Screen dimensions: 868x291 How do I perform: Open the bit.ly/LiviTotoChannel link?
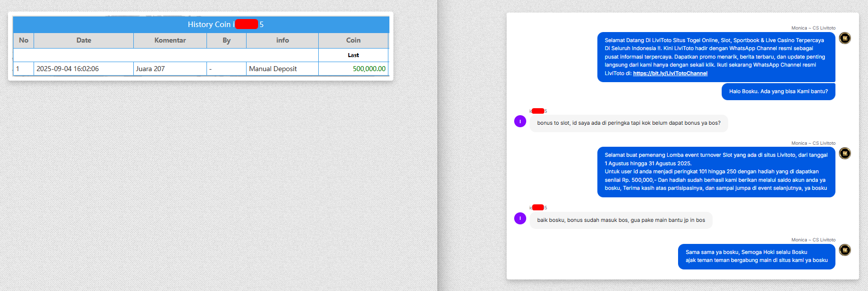[670, 73]
